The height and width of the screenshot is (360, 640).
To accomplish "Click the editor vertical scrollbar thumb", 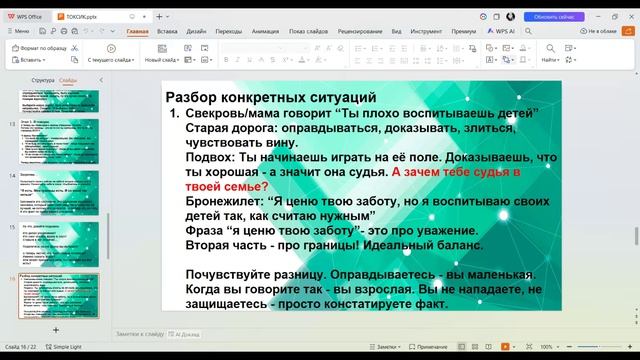I will tap(636, 236).
